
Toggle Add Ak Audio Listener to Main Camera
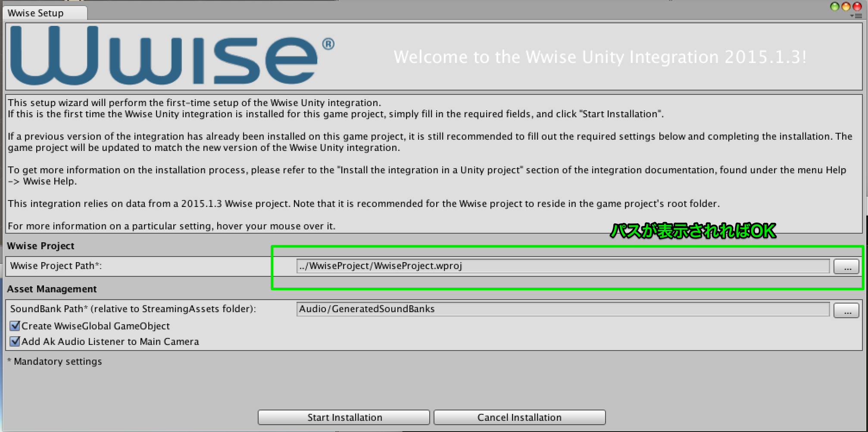coord(15,341)
